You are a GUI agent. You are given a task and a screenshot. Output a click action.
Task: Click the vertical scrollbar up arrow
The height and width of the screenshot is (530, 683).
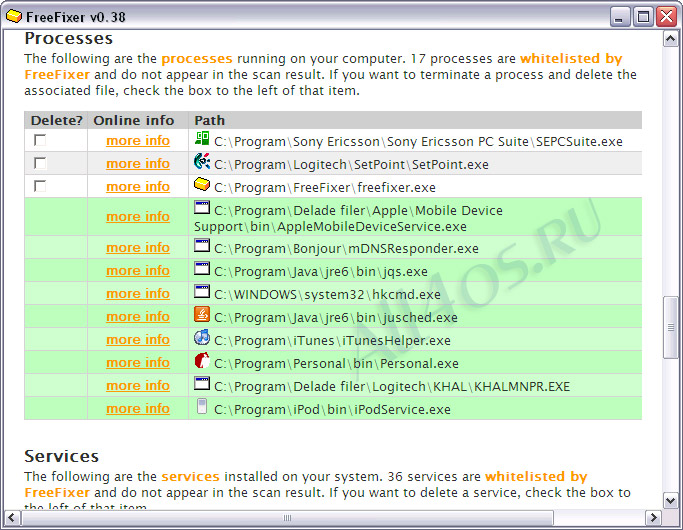tap(671, 39)
